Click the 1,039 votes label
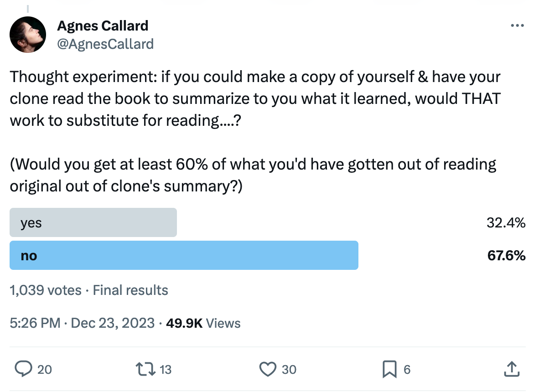This screenshot has height=392, width=539. coord(45,290)
